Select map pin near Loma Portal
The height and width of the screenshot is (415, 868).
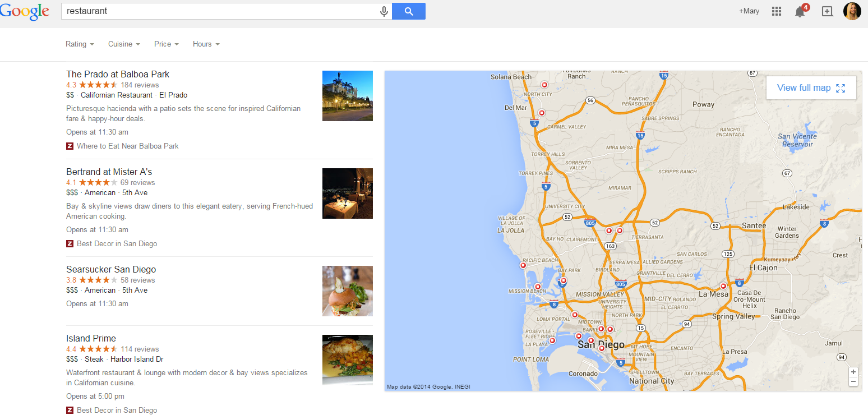point(575,315)
